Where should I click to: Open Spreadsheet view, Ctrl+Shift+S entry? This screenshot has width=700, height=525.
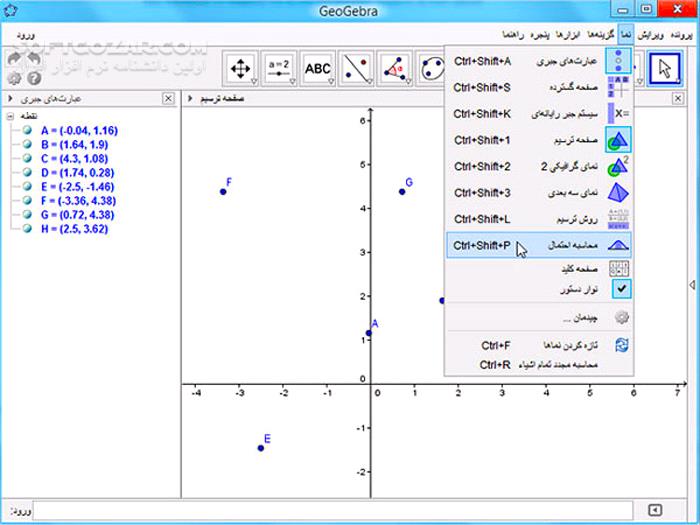coord(539,88)
